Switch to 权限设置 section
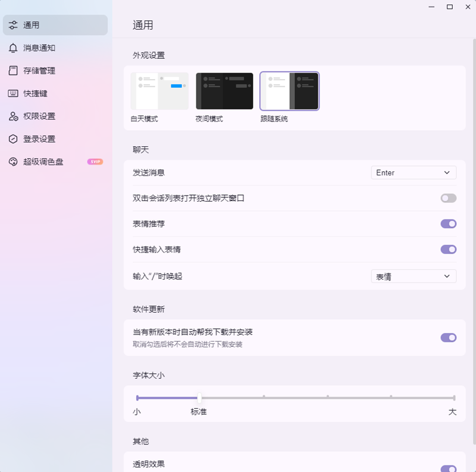This screenshot has height=472, width=476. (55, 116)
